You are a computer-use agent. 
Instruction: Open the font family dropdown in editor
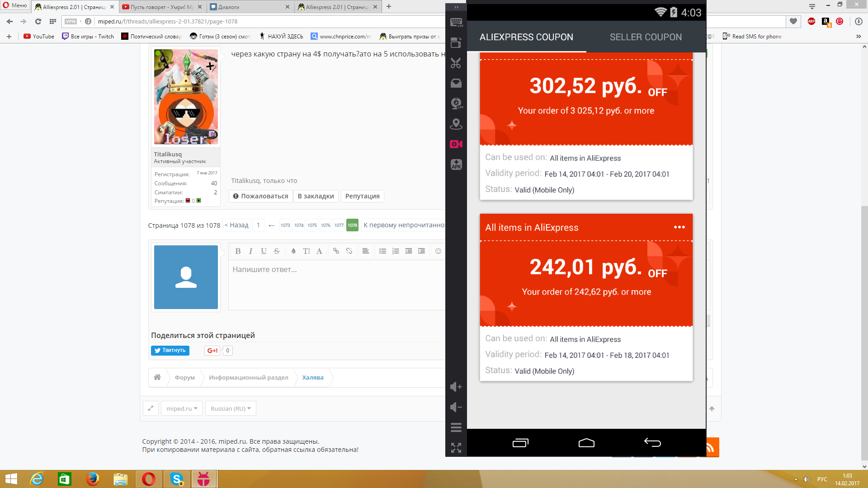click(319, 251)
